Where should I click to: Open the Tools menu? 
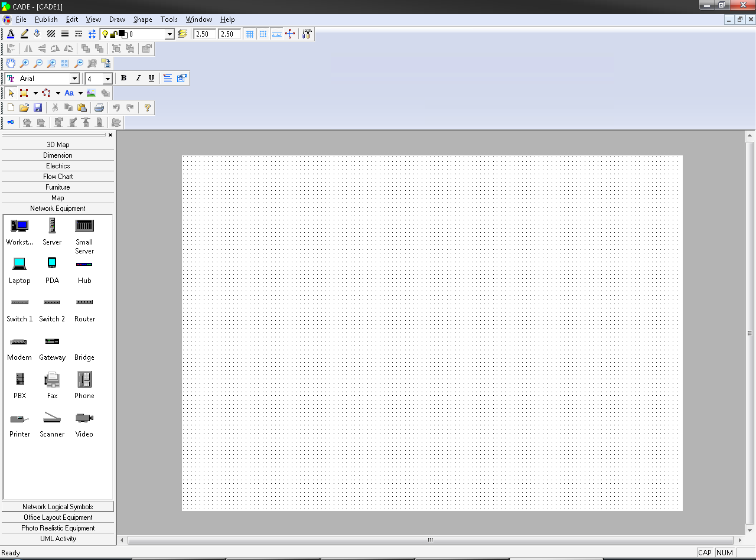click(169, 19)
